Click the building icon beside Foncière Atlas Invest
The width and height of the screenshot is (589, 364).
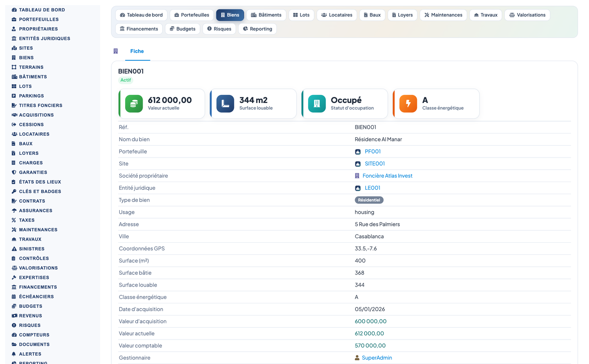pos(357,176)
